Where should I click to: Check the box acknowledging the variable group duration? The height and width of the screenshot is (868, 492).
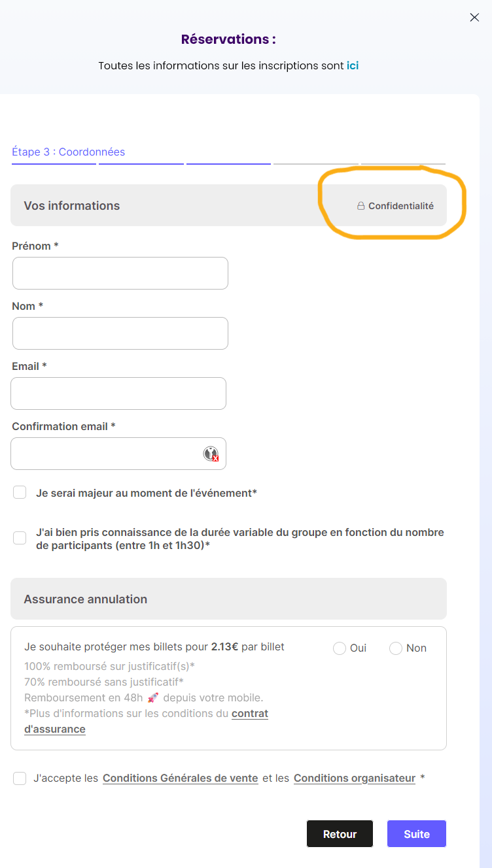click(19, 537)
